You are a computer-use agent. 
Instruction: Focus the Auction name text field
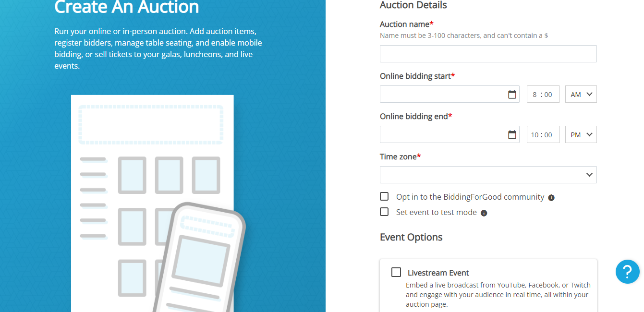[x=488, y=54]
